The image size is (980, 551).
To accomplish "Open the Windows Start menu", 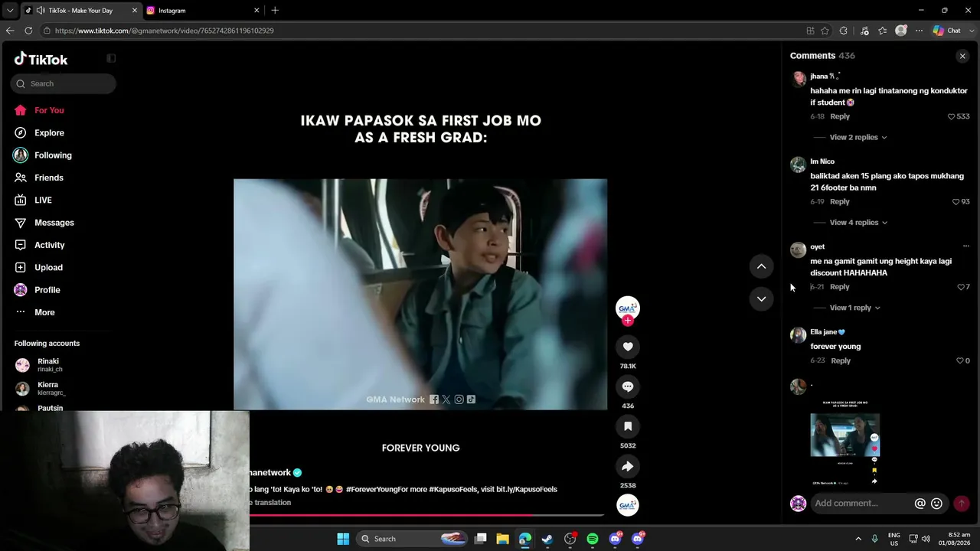I will click(343, 539).
